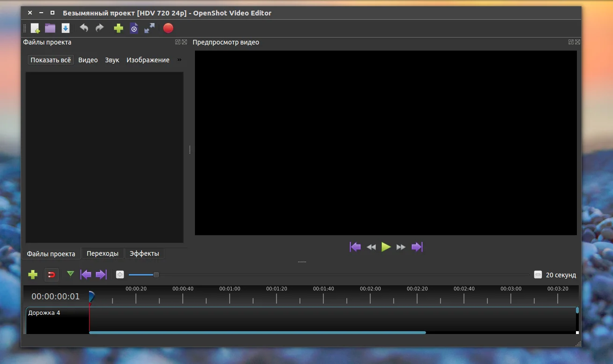Click the Redo arrow in the toolbar
The width and height of the screenshot is (613, 364).
click(x=99, y=28)
